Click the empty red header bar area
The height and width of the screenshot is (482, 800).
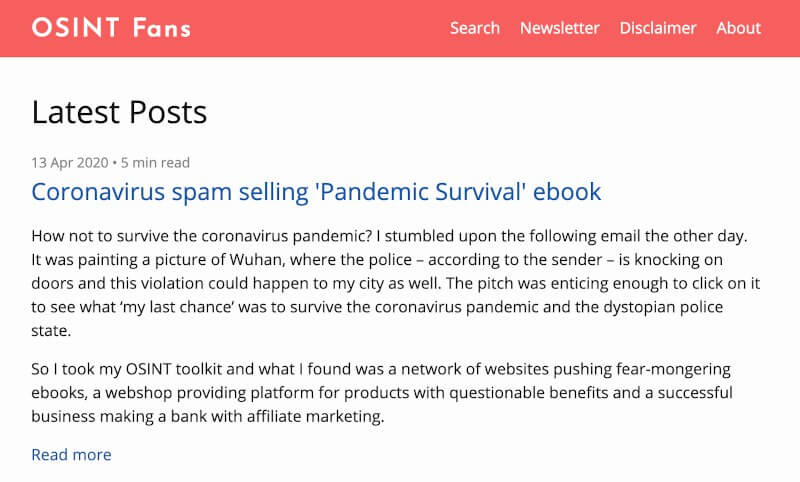(316, 28)
